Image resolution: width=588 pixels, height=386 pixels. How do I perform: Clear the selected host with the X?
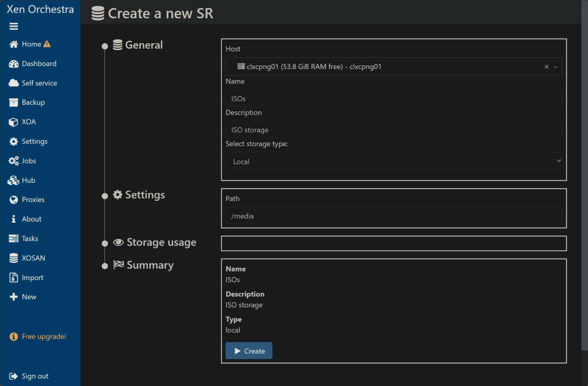tap(546, 66)
